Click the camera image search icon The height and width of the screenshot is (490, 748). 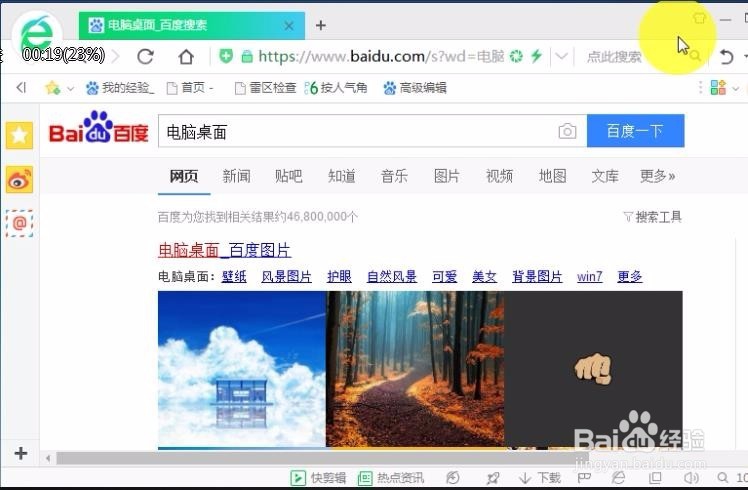(x=567, y=131)
